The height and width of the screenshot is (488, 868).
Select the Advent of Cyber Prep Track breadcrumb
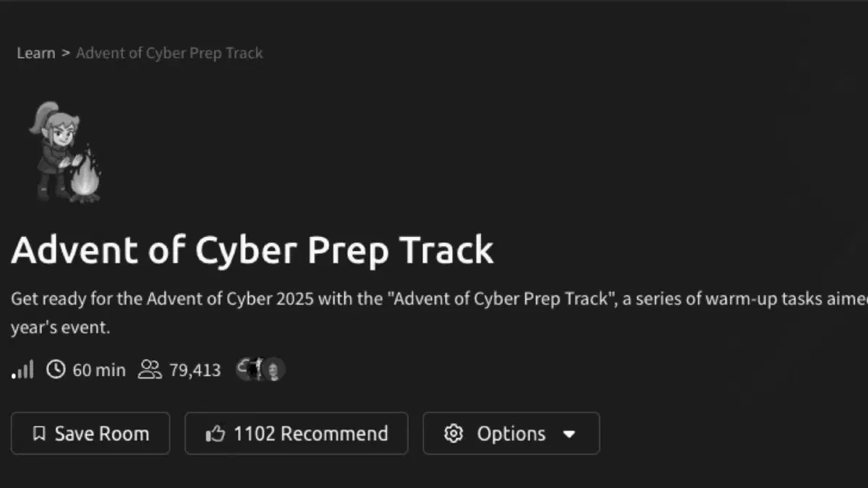point(169,53)
